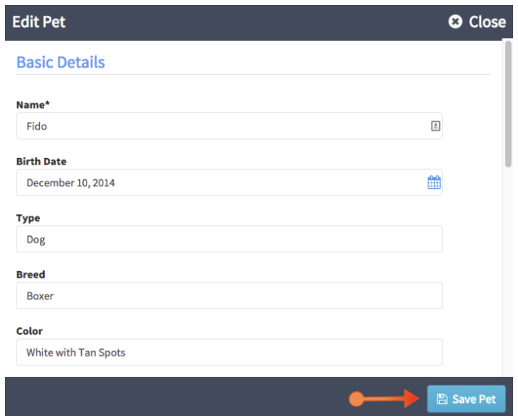518x420 pixels.
Task: Click the scrollbar track below the thumb
Action: pos(508,271)
